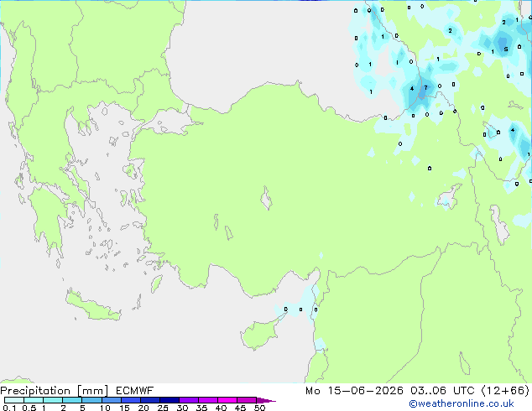Click the '10' legend label
The height and width of the screenshot is (411, 532).
pos(105,408)
